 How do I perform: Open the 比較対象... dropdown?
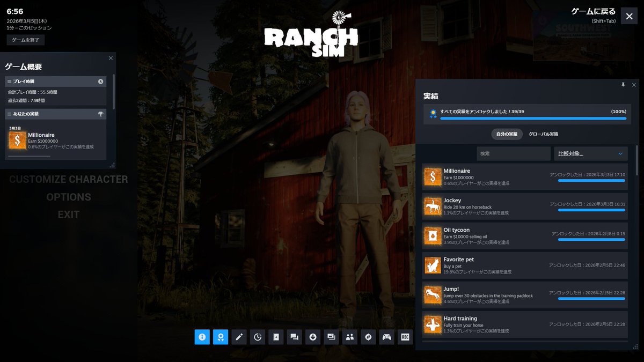tap(591, 154)
